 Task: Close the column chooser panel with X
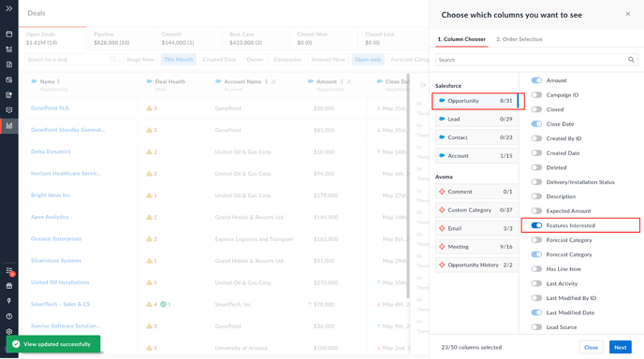(x=627, y=14)
